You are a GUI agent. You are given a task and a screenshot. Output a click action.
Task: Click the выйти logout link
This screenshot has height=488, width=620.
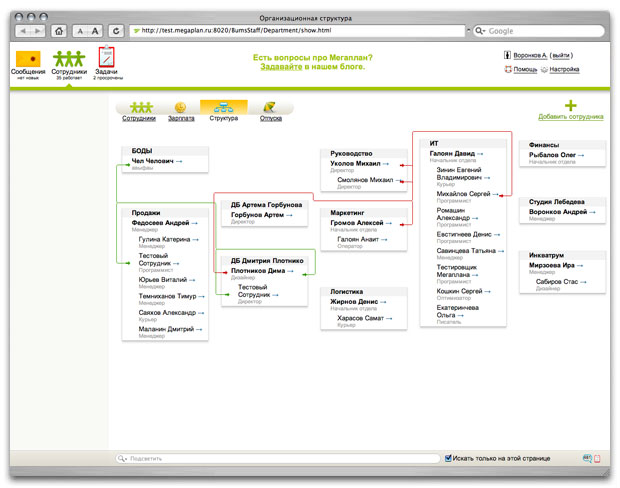(x=561, y=55)
